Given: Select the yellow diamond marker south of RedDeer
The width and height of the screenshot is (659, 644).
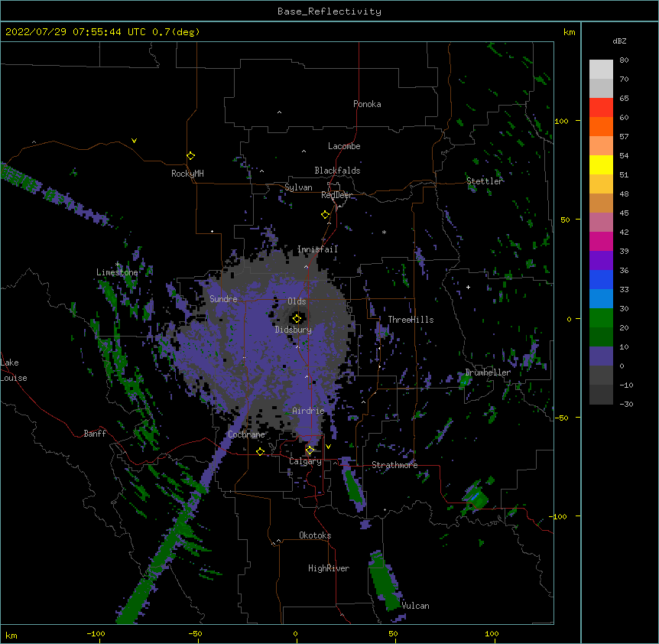Looking at the screenshot, I should tap(326, 215).
